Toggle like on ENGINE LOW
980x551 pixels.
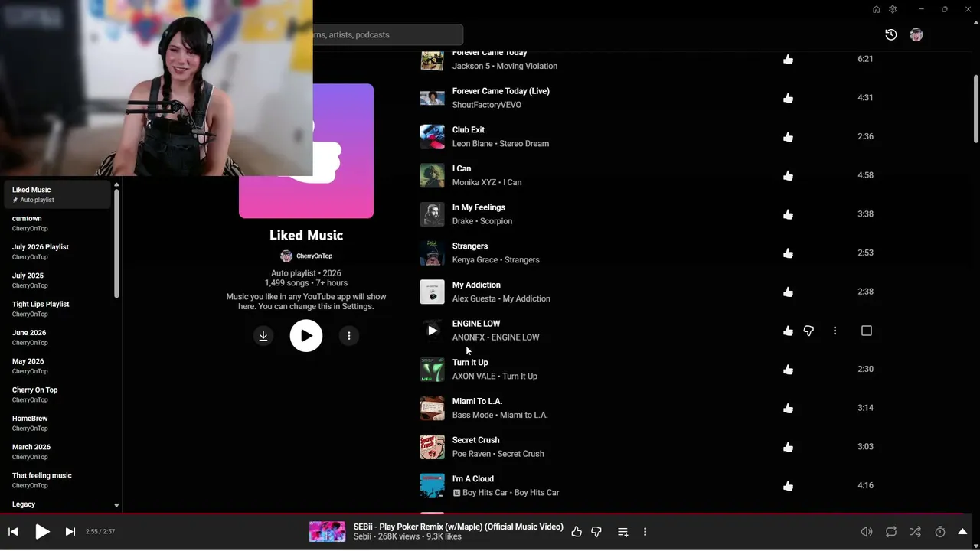coord(788,331)
